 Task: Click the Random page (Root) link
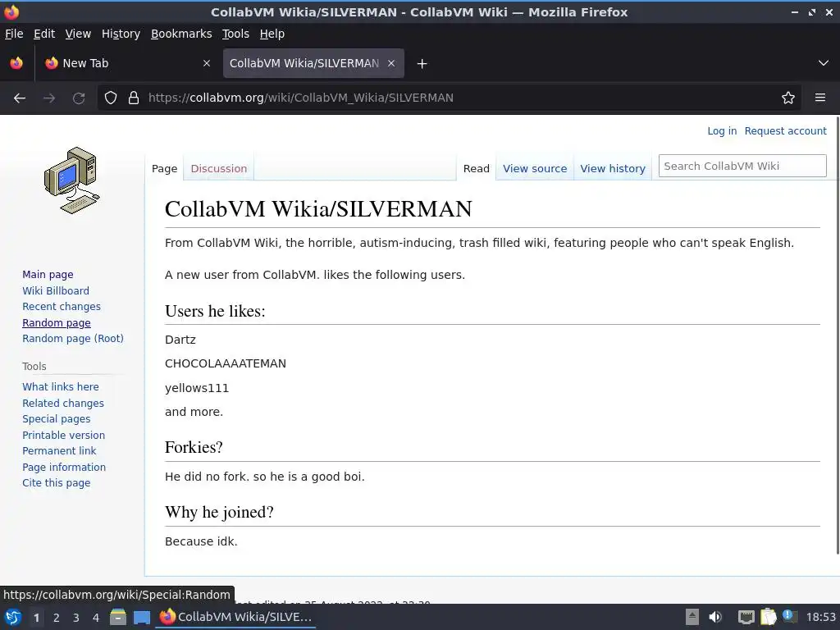click(73, 339)
